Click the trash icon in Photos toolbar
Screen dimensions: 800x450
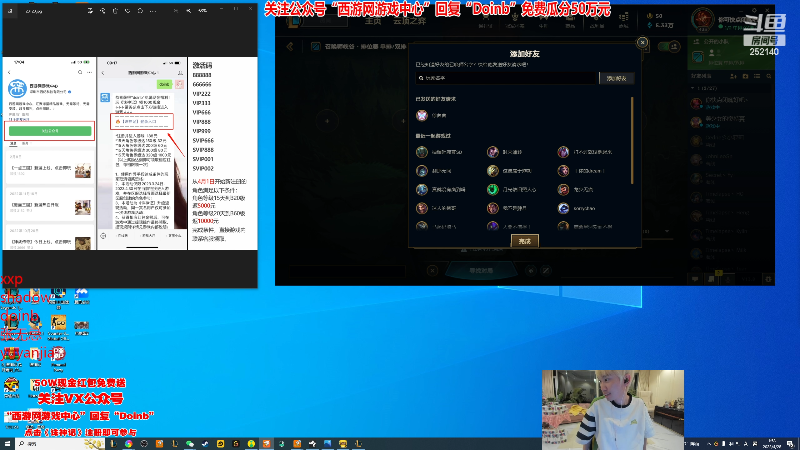(x=115, y=11)
